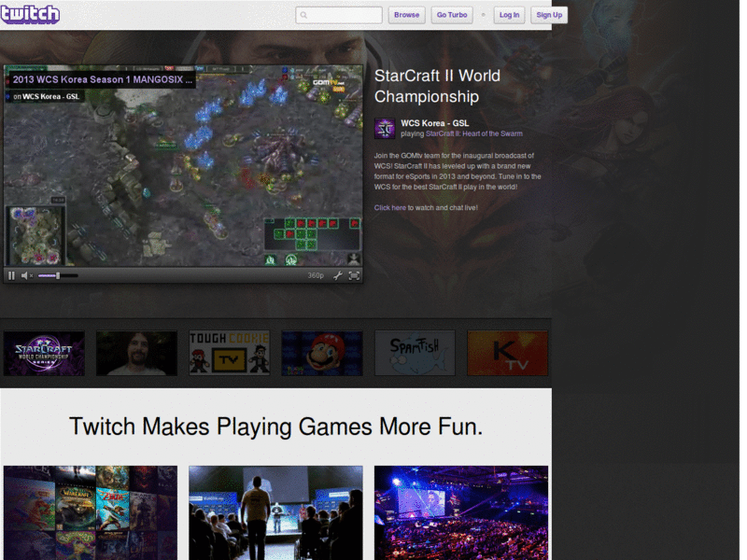Click the search input field
Viewport: 747px width, 560px height.
[339, 15]
